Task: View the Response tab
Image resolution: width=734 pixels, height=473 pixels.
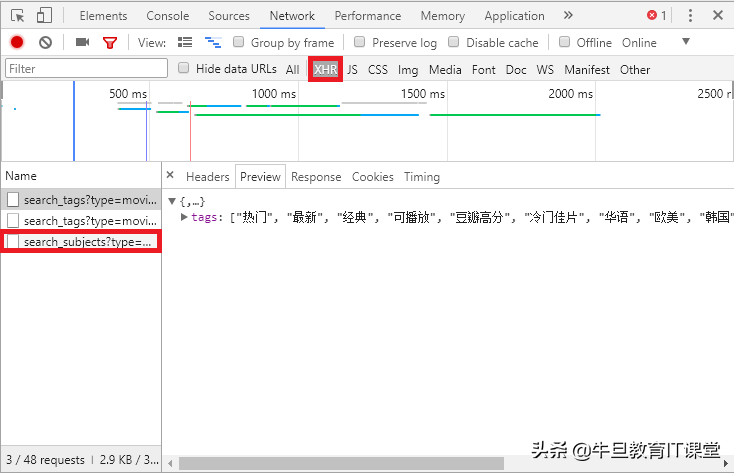Action: [316, 177]
